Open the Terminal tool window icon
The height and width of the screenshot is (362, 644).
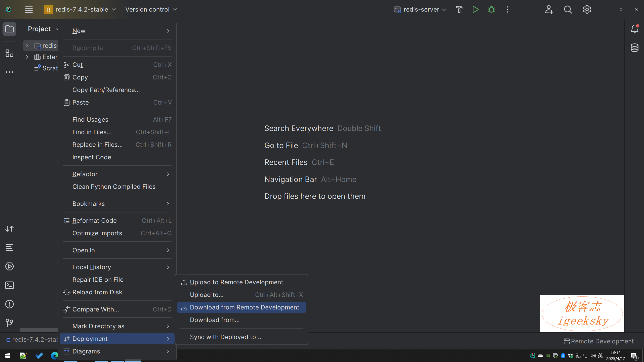pos(10,285)
